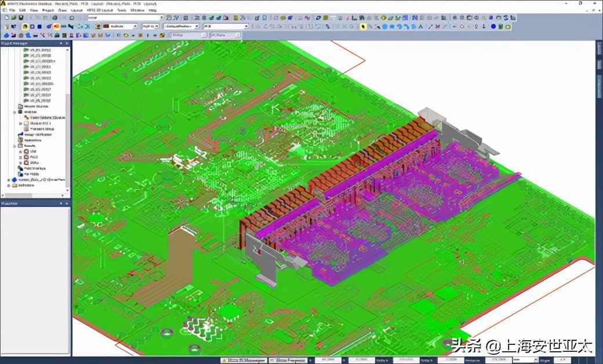Open the Tools menu
603x364 pixels.
pyautogui.click(x=121, y=10)
